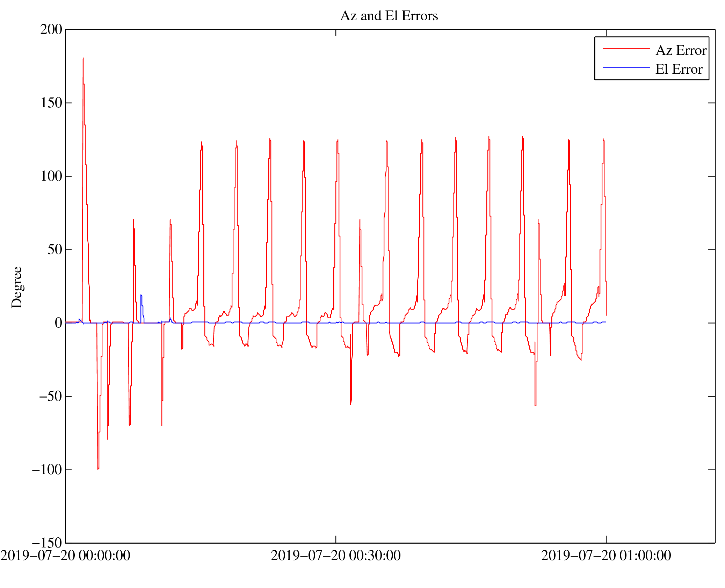Click the 200 y-axis tick label
Screen dimensions: 725x588
click(51, 29)
